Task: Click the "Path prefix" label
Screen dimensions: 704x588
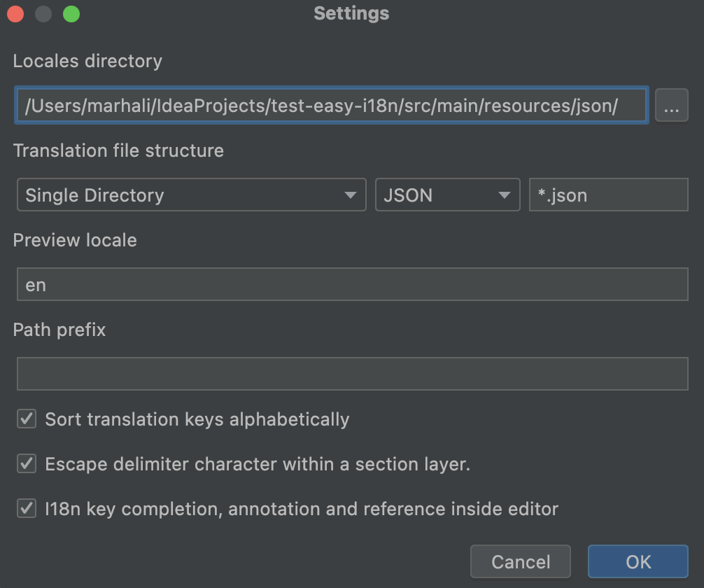Action: pos(59,330)
